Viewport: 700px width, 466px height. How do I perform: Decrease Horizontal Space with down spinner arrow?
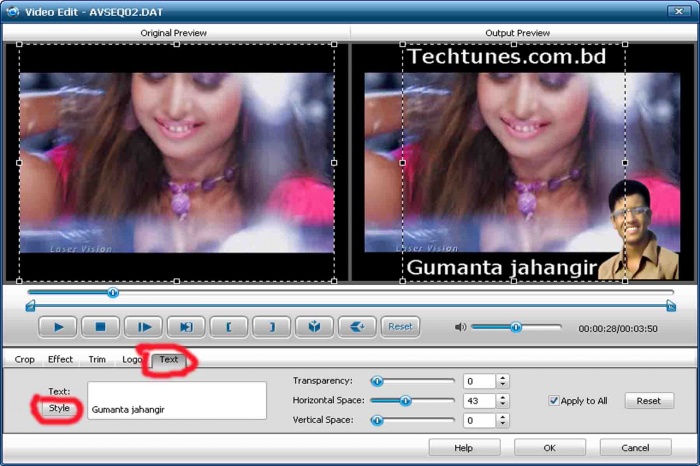pyautogui.click(x=503, y=404)
